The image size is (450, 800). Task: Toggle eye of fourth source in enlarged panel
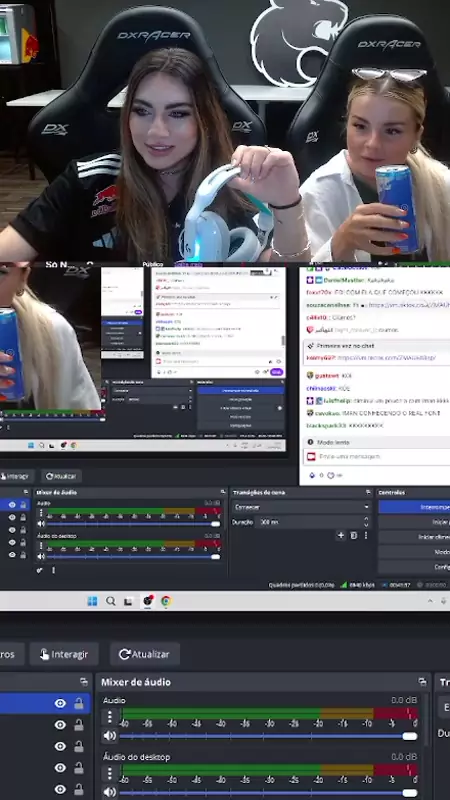[60, 768]
